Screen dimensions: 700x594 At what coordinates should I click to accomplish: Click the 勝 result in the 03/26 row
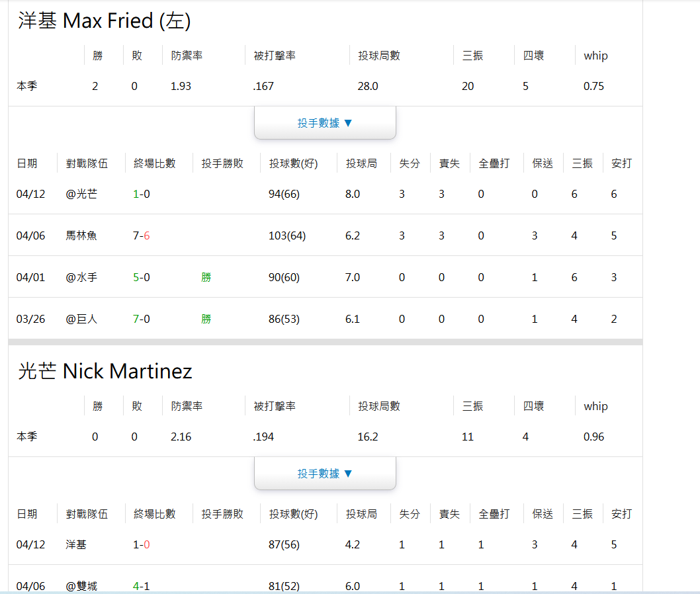pyautogui.click(x=206, y=319)
